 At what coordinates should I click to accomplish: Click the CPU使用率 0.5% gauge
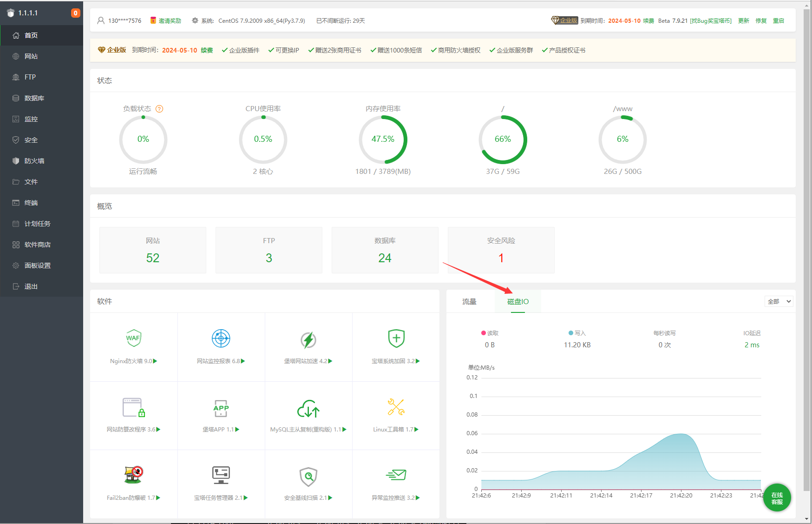[x=263, y=139]
